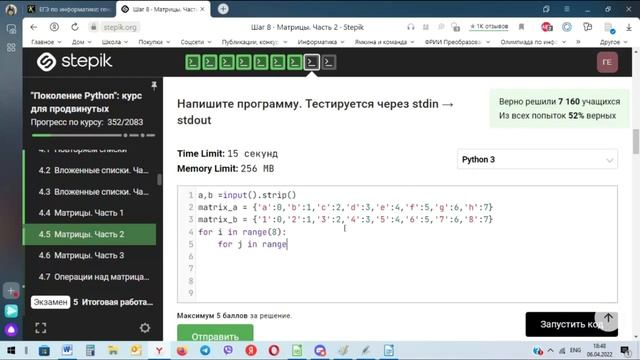The height and width of the screenshot is (360, 640).
Task: Click the Поколение Python course title
Action: tap(86, 102)
